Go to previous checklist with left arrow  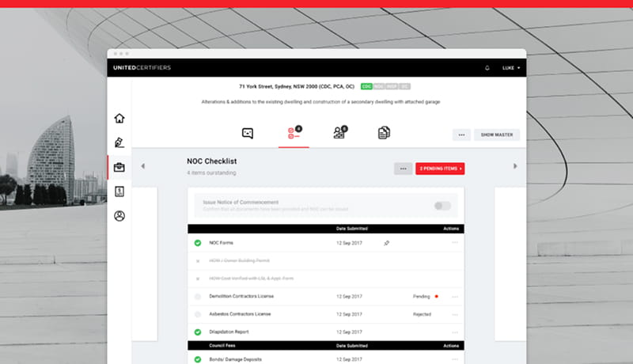(143, 166)
